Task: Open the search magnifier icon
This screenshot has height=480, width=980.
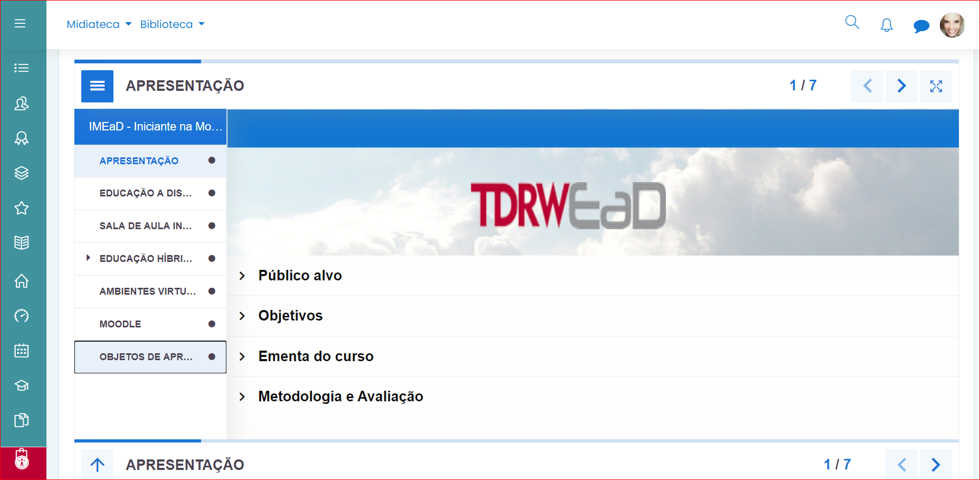Action: click(x=852, y=22)
